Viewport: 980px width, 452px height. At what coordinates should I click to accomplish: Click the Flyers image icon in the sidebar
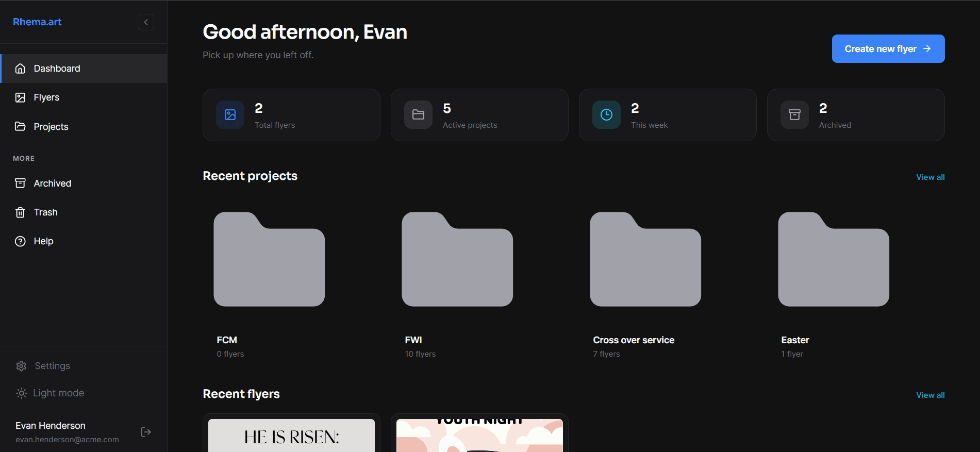click(x=20, y=97)
